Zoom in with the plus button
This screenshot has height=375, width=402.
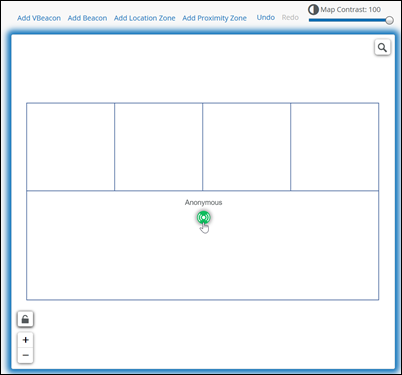[x=25, y=340]
